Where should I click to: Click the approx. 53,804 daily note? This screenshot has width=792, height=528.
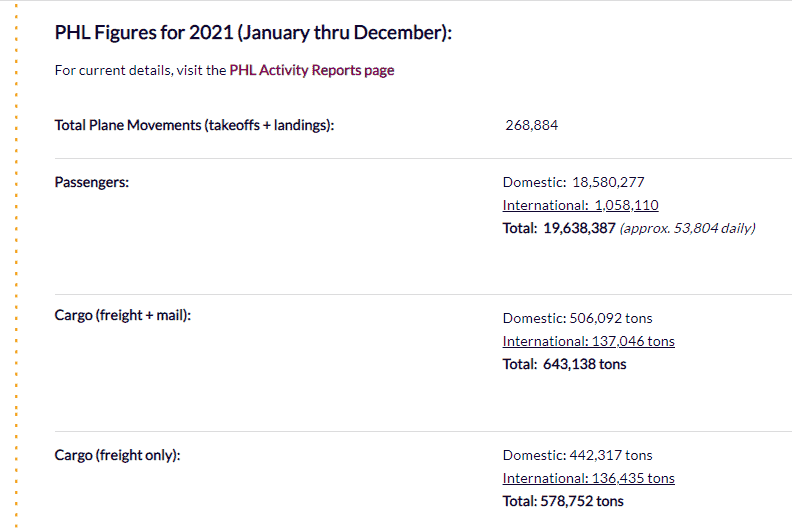pyautogui.click(x=687, y=228)
